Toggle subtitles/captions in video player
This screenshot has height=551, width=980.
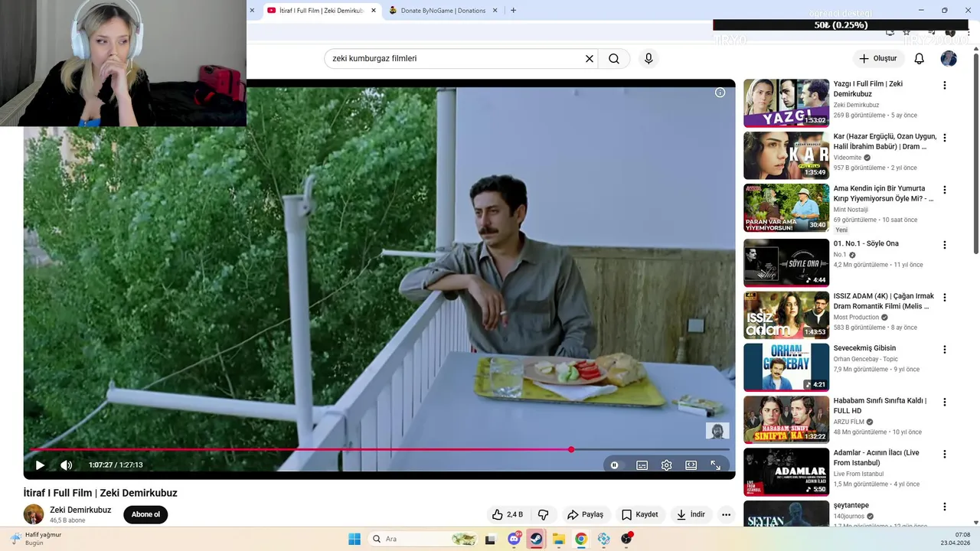click(x=642, y=465)
